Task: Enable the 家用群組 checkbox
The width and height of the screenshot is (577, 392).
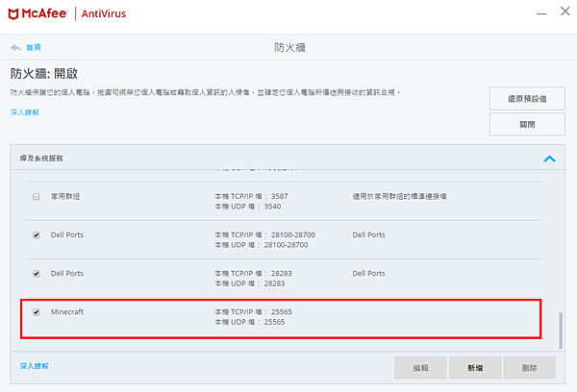Action: click(37, 197)
